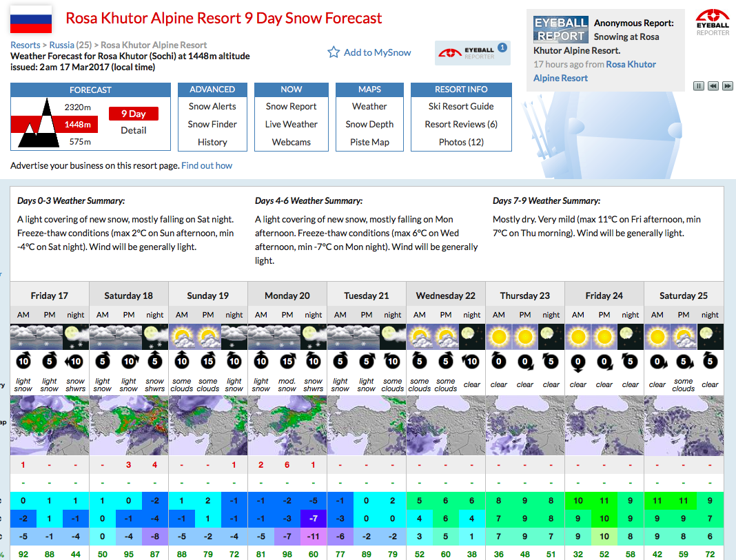Click Sunday 19 AM partly cloudy icon

click(182, 337)
